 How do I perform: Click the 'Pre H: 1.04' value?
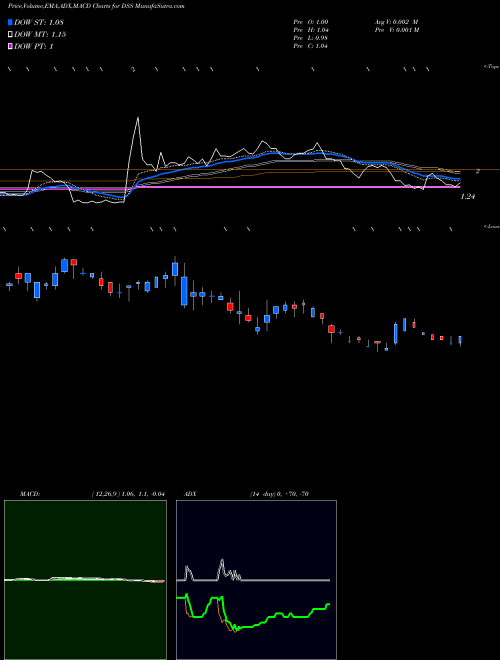[311, 30]
